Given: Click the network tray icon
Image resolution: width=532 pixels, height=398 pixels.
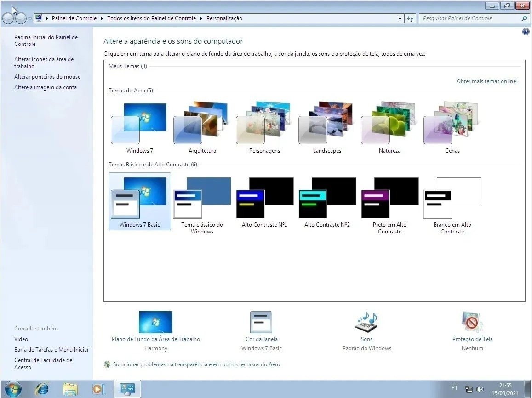Looking at the screenshot, I should tap(469, 389).
